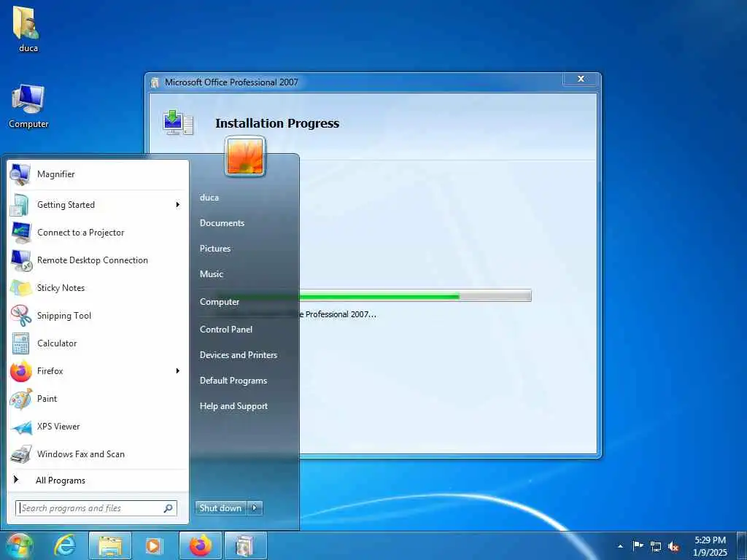The image size is (747, 560).
Task: Click the Connect to a Projector icon
Action: (x=21, y=233)
